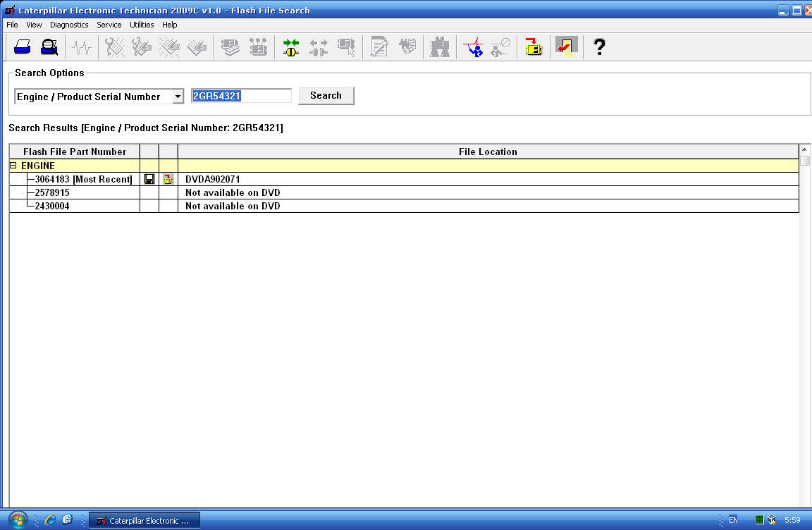Click the Search button
Image resolution: width=812 pixels, height=530 pixels.
[326, 96]
